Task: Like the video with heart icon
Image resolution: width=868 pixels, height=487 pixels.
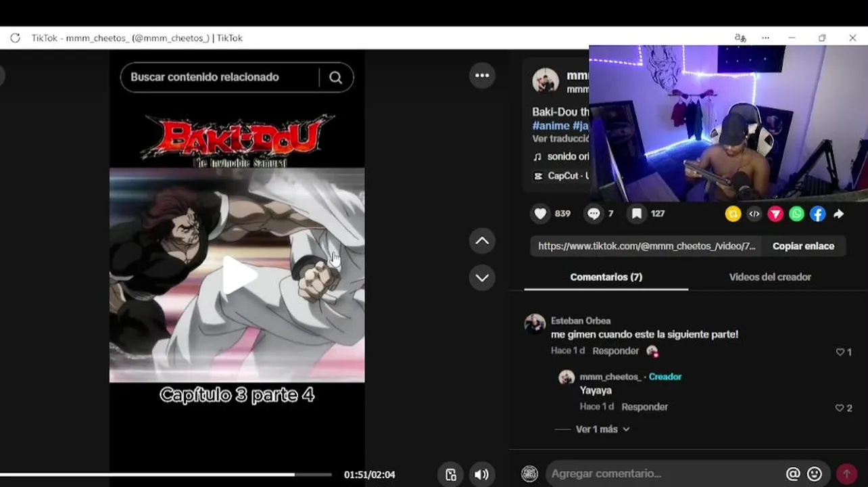Action: coord(540,214)
